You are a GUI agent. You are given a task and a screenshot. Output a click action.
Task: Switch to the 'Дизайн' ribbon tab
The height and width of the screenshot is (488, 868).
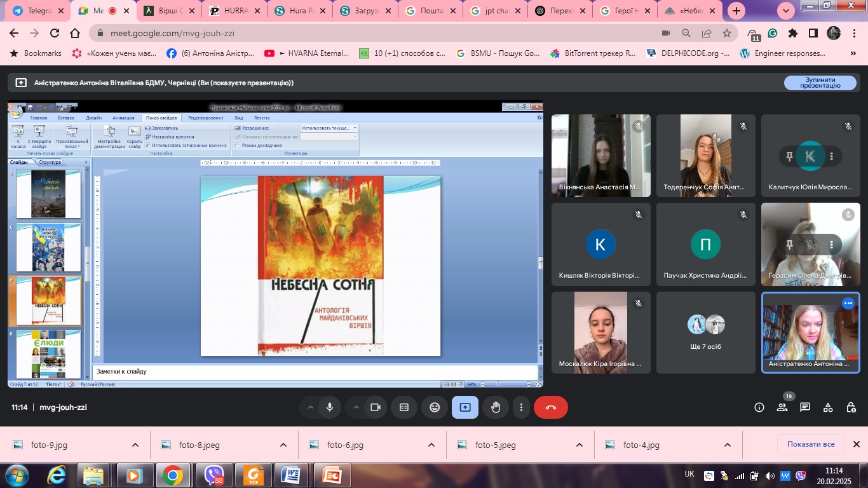point(93,118)
